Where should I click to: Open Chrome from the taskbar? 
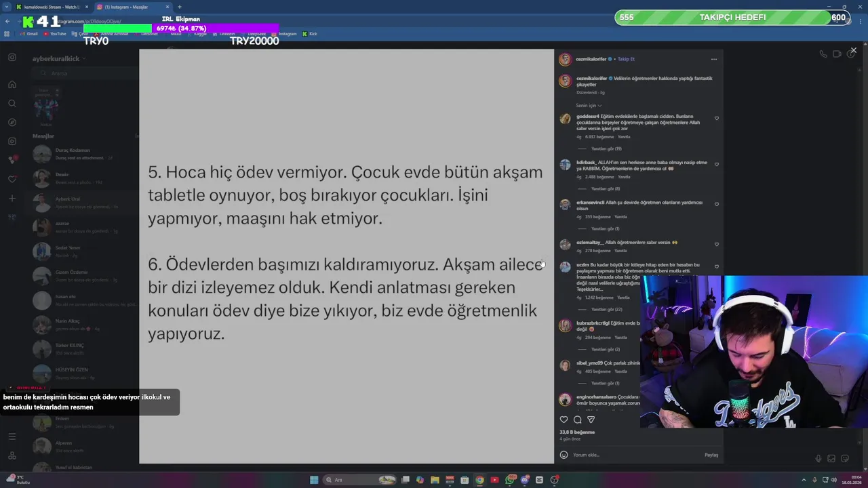(479, 480)
